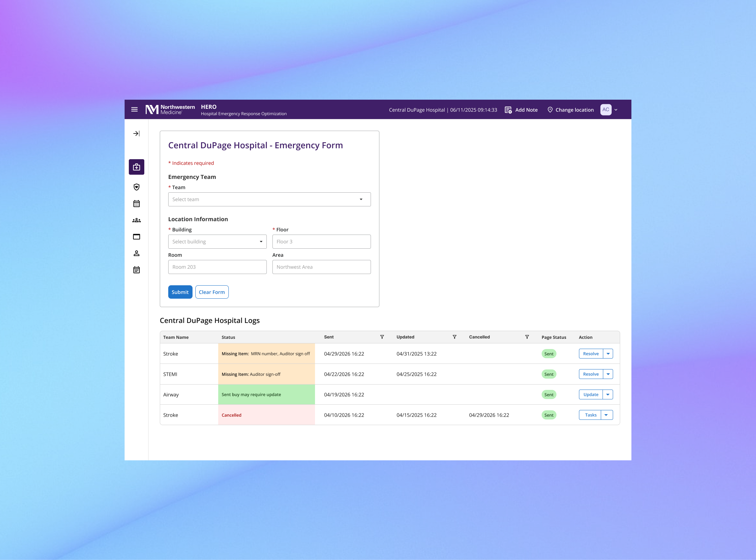Filter the Updated column
The image size is (756, 560).
click(x=454, y=337)
